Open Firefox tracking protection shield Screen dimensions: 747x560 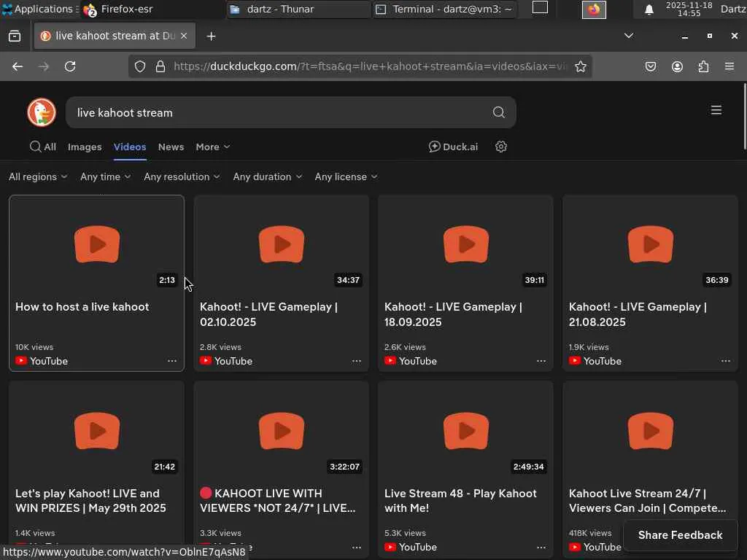[x=139, y=66]
